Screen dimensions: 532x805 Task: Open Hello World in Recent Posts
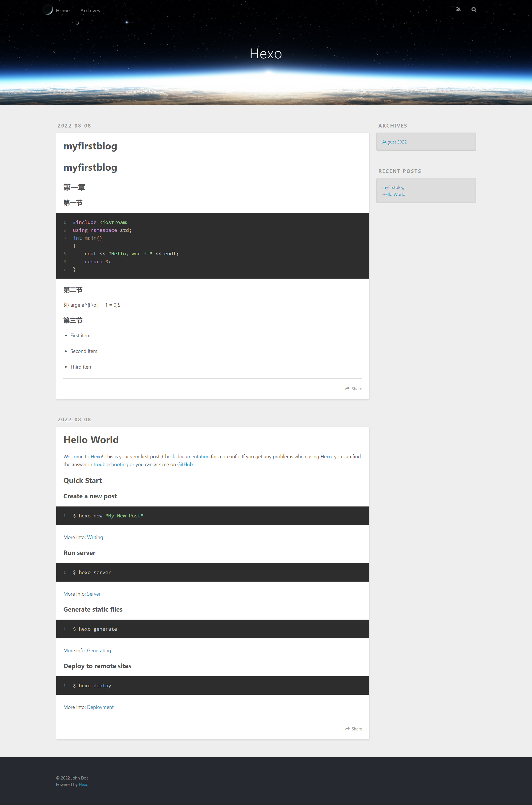[x=394, y=194]
